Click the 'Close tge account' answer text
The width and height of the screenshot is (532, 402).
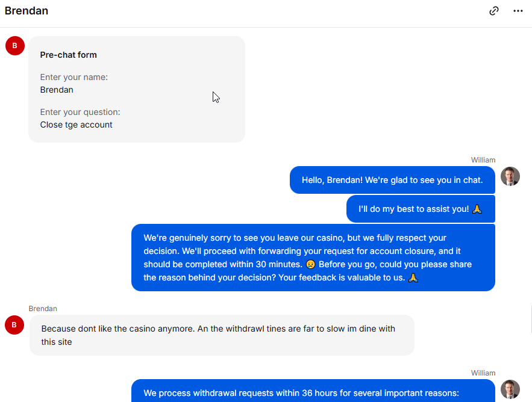pyautogui.click(x=76, y=125)
